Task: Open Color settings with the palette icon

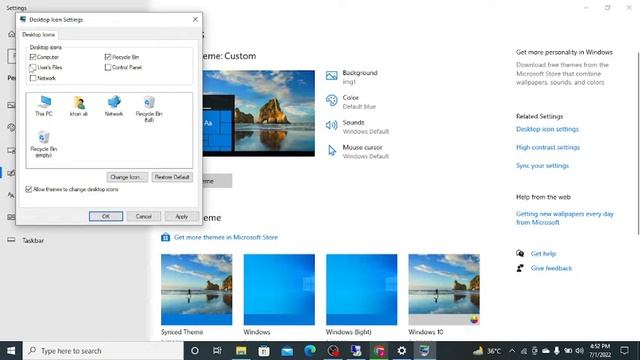Action: [x=351, y=102]
